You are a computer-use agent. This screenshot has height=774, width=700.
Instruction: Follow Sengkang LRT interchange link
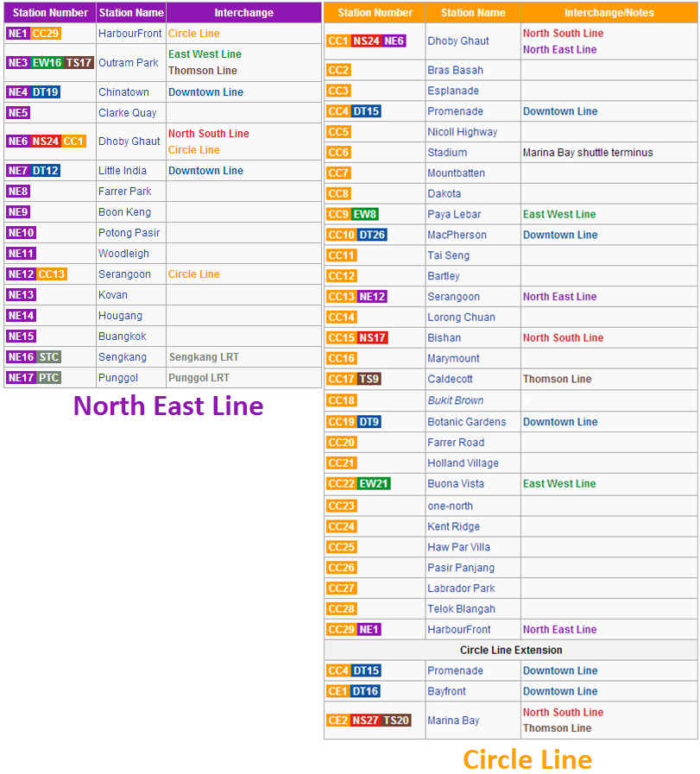[x=204, y=357]
